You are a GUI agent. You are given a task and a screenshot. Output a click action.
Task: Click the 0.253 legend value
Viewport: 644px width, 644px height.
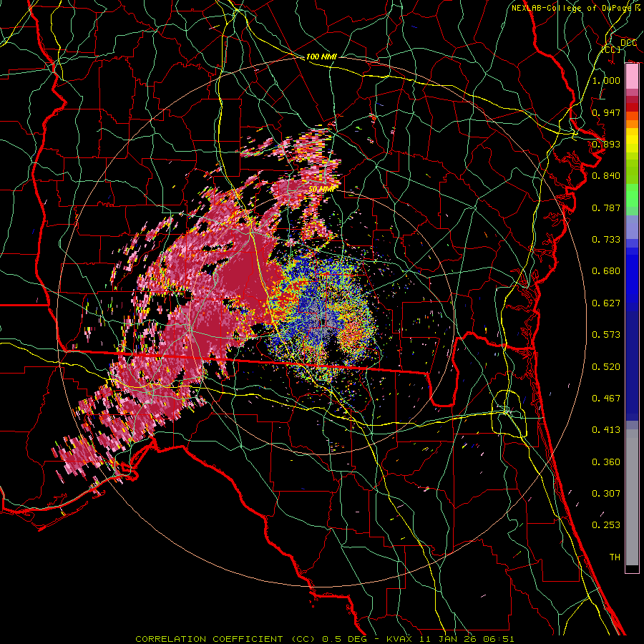tap(606, 525)
